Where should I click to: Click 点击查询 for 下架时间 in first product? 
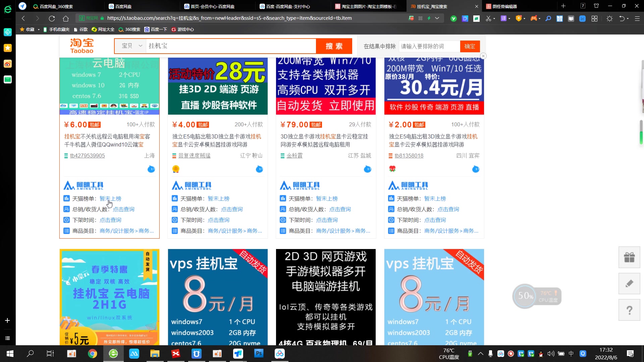click(x=110, y=220)
